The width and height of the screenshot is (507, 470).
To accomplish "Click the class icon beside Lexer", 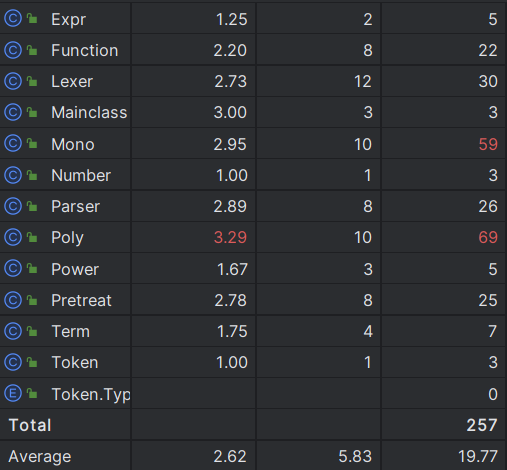I will (x=13, y=81).
